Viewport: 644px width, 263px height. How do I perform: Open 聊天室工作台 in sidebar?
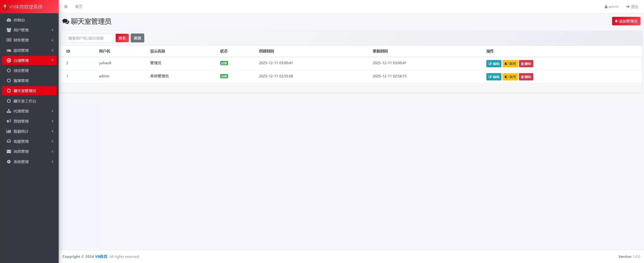[x=25, y=101]
